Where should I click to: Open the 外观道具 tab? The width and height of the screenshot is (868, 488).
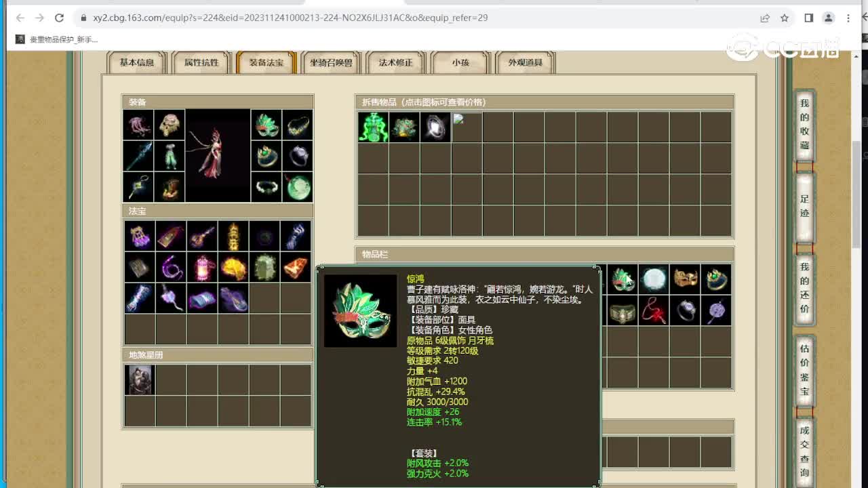[526, 62]
